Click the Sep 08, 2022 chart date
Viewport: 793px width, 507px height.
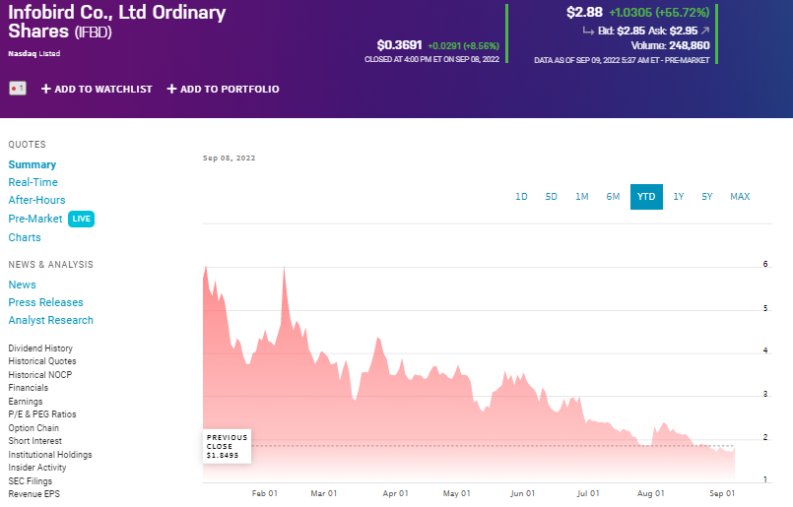229,158
